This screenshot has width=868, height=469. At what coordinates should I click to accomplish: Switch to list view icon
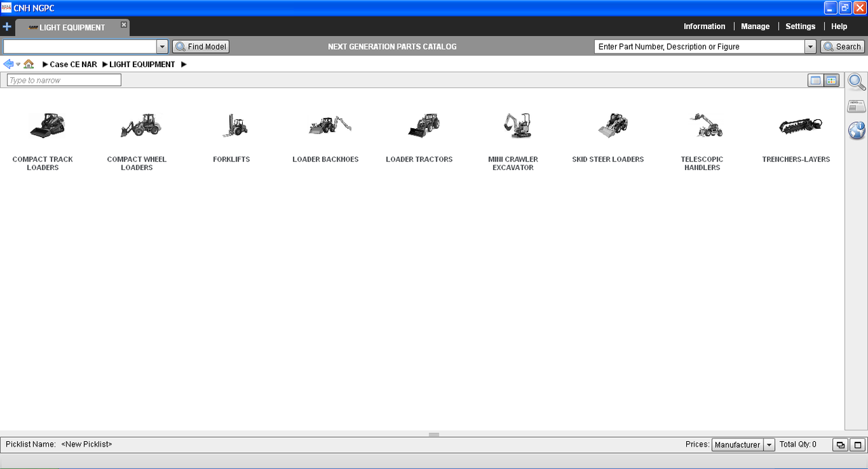(816, 80)
